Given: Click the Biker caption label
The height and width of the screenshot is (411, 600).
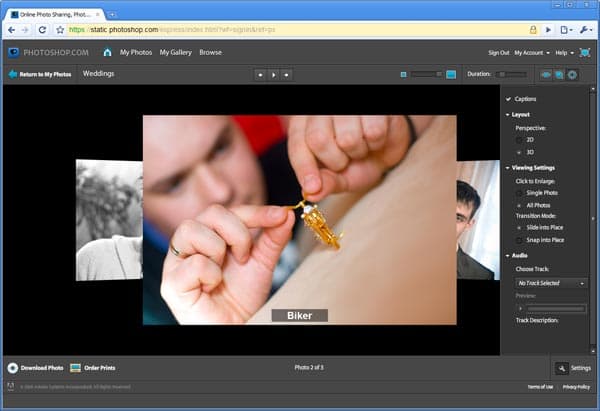Looking at the screenshot, I should pyautogui.click(x=300, y=316).
